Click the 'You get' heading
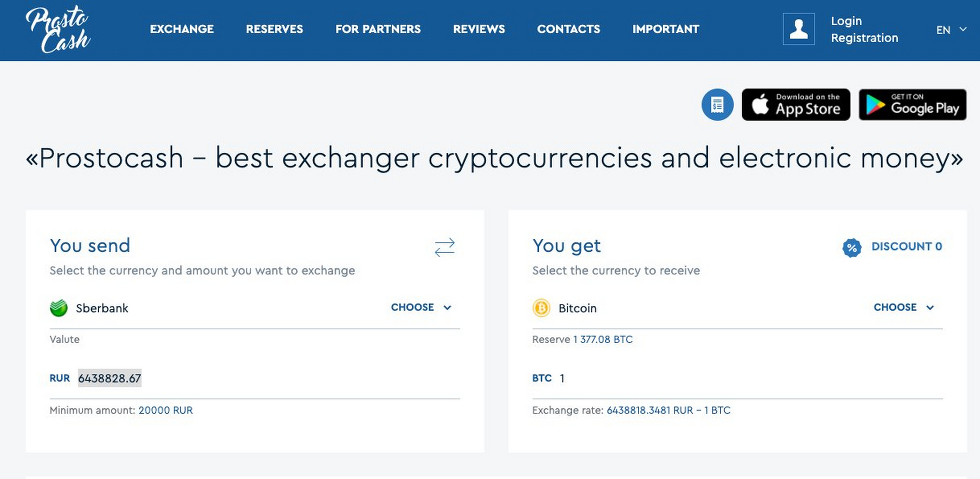This screenshot has width=980, height=479. (x=566, y=246)
